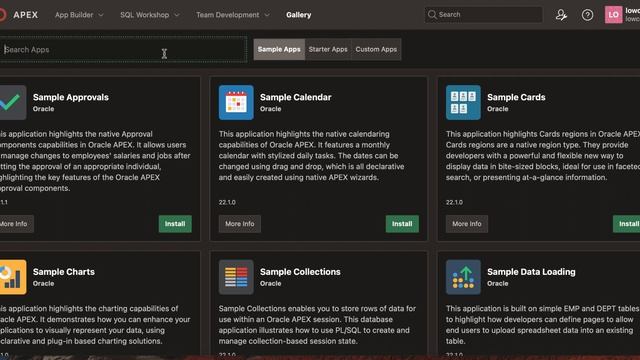Click the Sample Calendar title
Image resolution: width=640 pixels, height=360 pixels.
pyautogui.click(x=296, y=97)
